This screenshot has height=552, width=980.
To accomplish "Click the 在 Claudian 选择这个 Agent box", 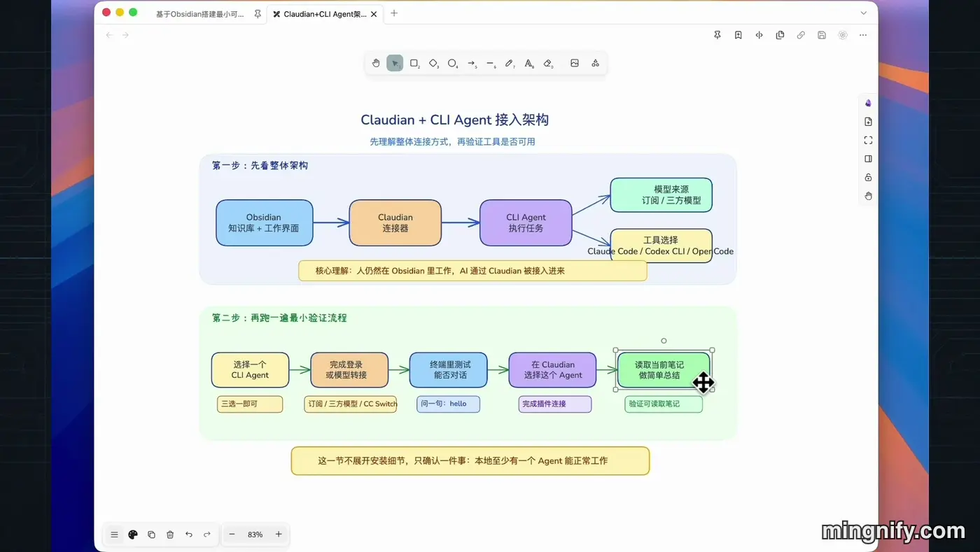I will (x=552, y=370).
